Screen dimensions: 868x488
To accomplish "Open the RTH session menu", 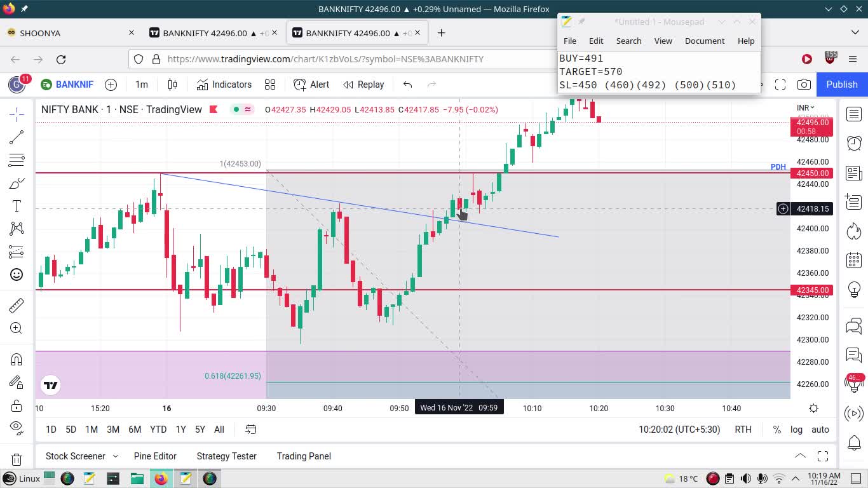I will coord(743,430).
